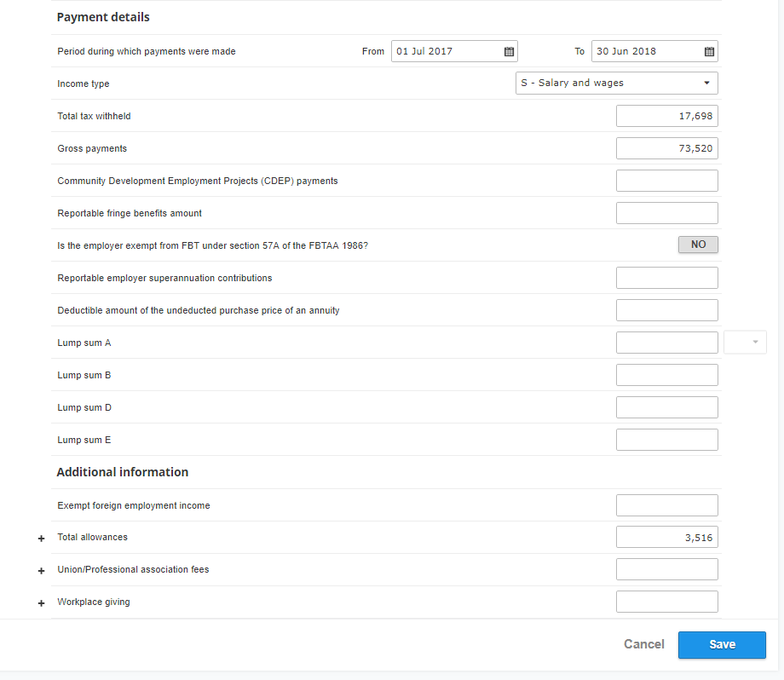Click the Lump sum B field
This screenshot has width=784, height=680.
(x=667, y=375)
